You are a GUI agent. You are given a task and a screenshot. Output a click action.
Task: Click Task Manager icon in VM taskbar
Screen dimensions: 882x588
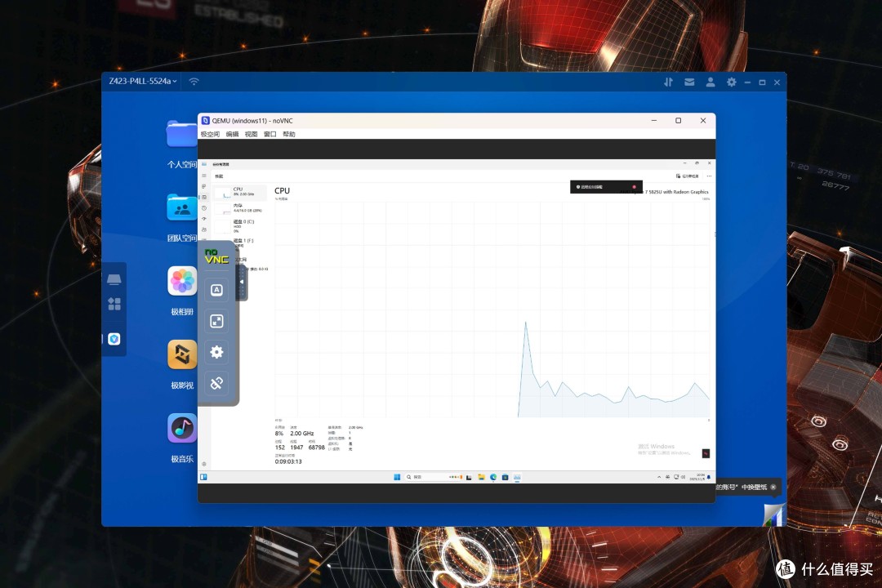point(517,477)
